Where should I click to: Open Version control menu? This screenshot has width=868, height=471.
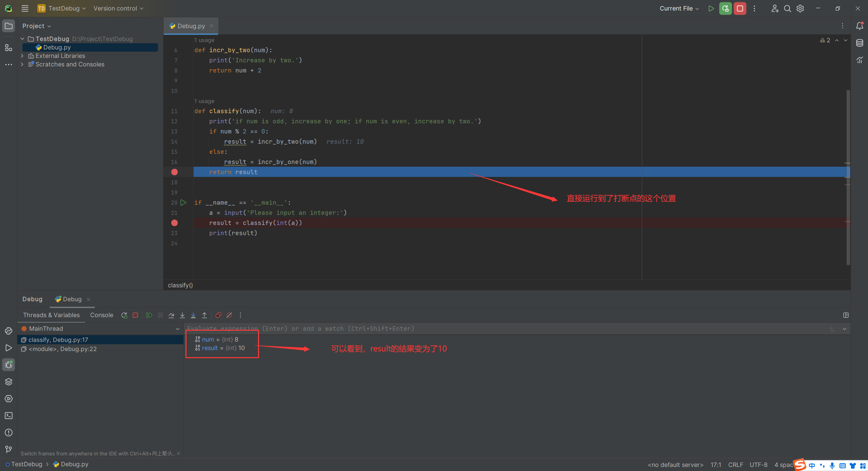click(119, 8)
